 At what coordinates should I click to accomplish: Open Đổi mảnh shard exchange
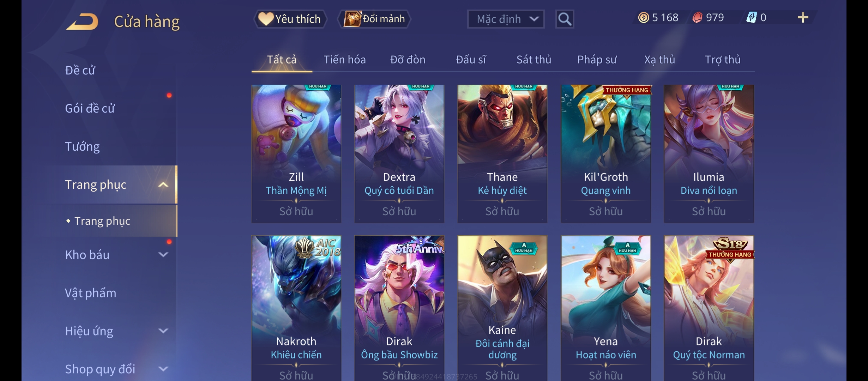point(374,19)
